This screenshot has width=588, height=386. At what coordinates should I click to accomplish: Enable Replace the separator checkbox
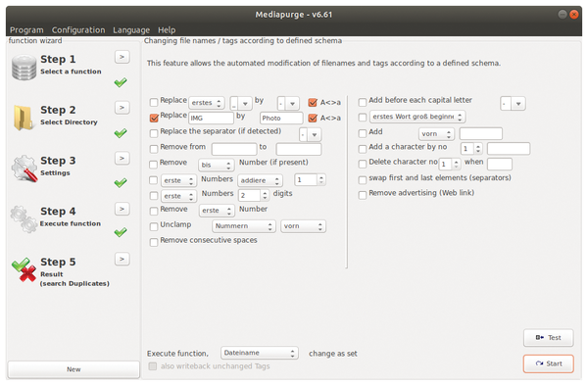(x=154, y=133)
